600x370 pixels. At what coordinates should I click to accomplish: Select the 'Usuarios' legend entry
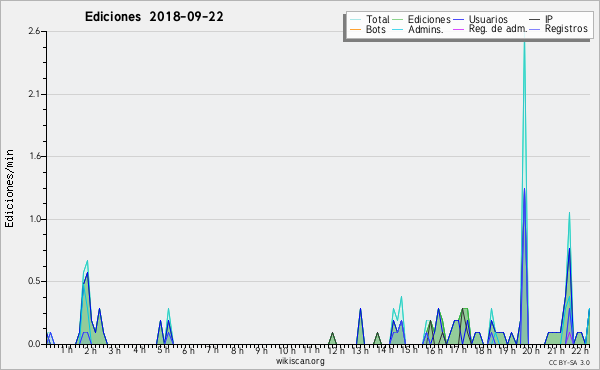click(x=480, y=19)
